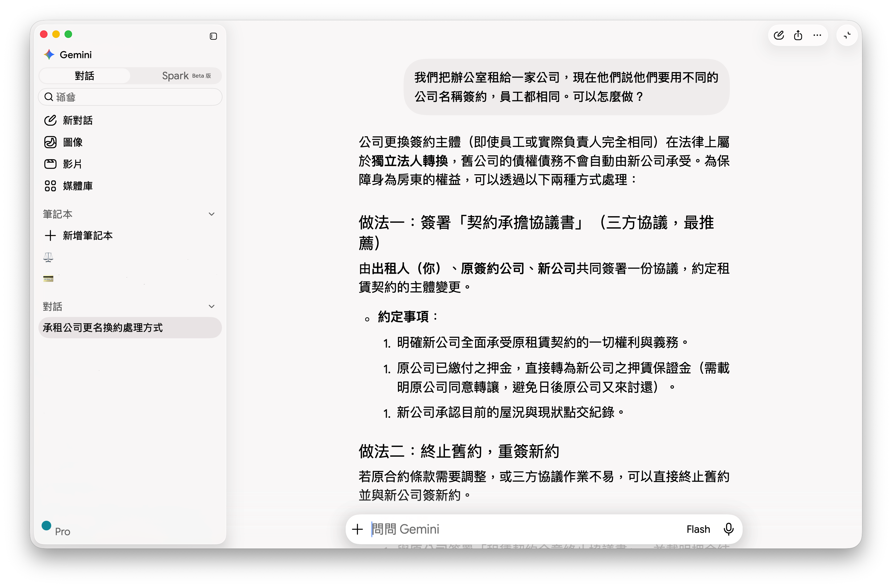The height and width of the screenshot is (588, 892).
Task: Click the plus icon beside 新增筆記本
Action: click(50, 236)
